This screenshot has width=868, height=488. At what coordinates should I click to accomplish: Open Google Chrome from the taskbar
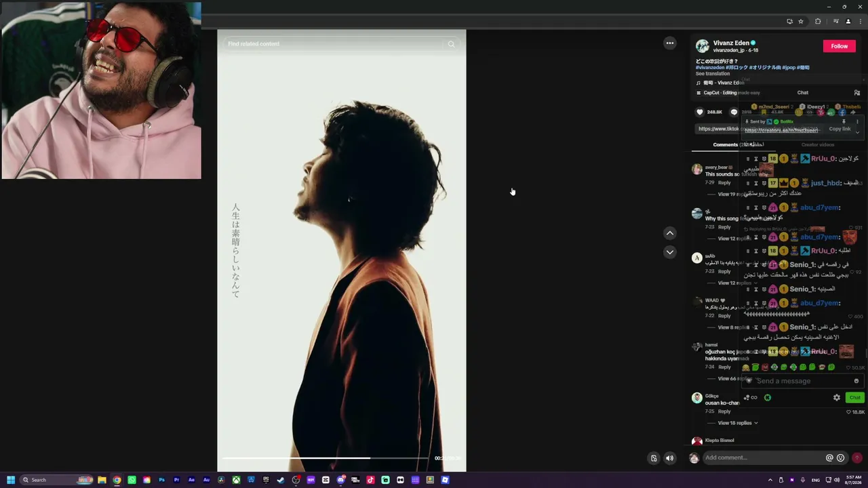point(117,480)
